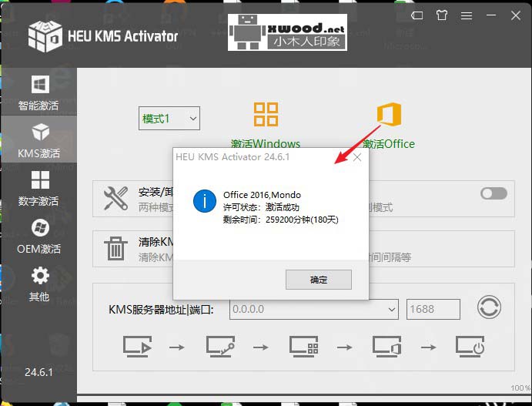
Task: Click the monitor with play arrow step icon
Action: [x=137, y=347]
